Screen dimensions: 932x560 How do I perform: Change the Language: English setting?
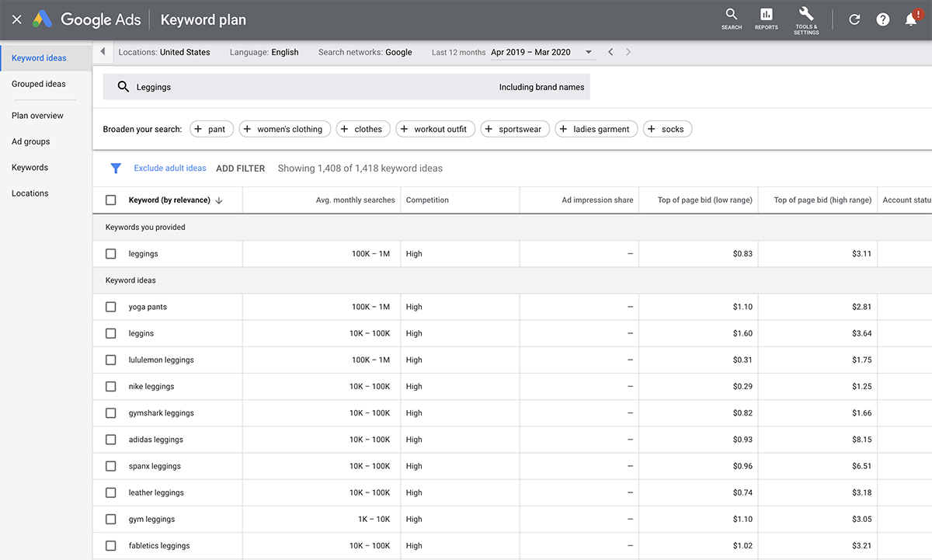coord(264,52)
